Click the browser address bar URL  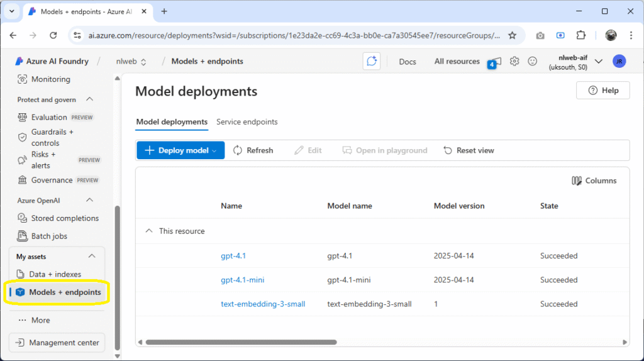click(x=294, y=35)
